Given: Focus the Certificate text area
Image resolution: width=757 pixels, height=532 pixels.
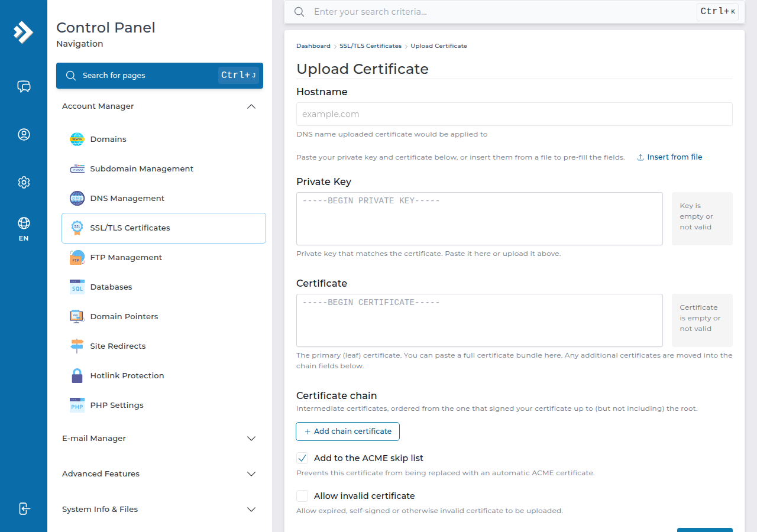Looking at the screenshot, I should pyautogui.click(x=480, y=320).
